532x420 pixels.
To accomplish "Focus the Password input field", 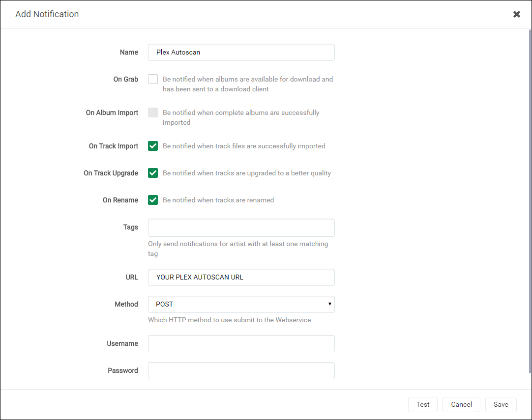I will 241,370.
